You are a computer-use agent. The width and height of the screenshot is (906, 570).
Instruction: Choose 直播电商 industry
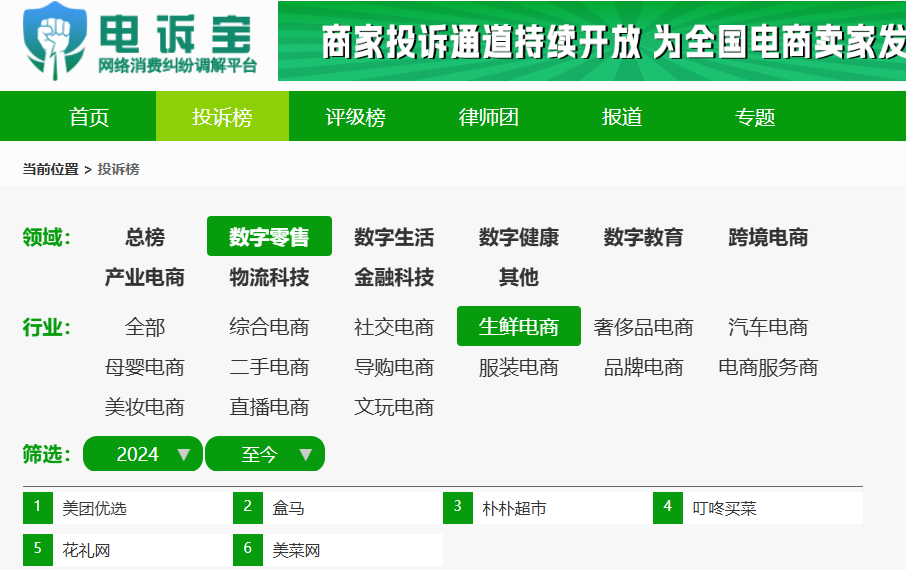click(x=269, y=407)
